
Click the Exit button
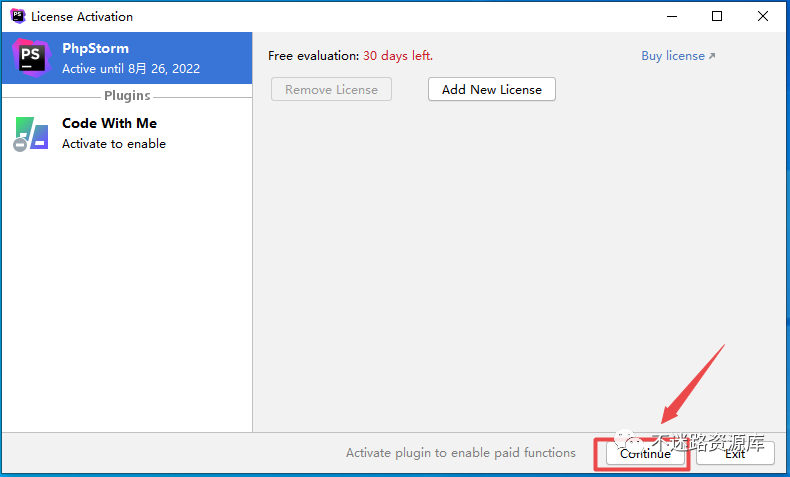[x=735, y=453]
